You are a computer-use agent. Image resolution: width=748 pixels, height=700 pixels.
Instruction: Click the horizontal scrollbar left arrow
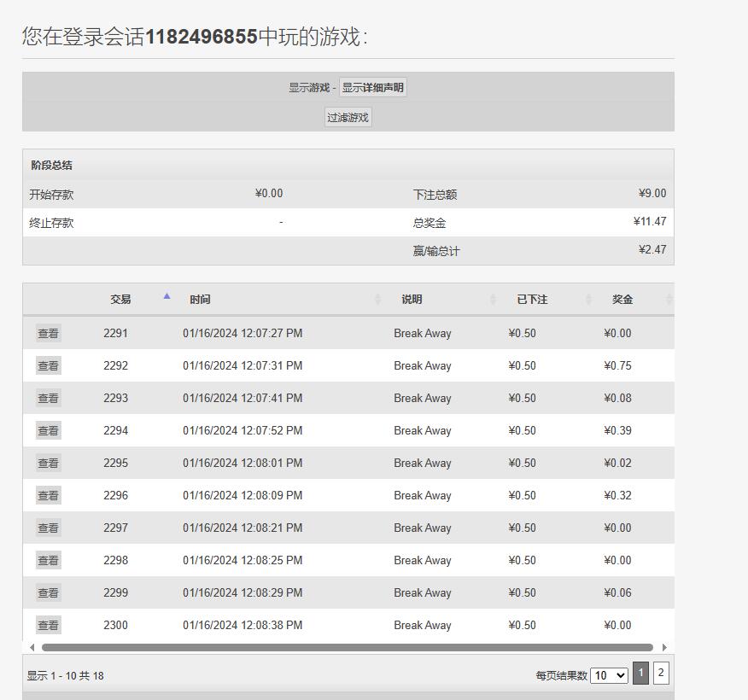[32, 648]
